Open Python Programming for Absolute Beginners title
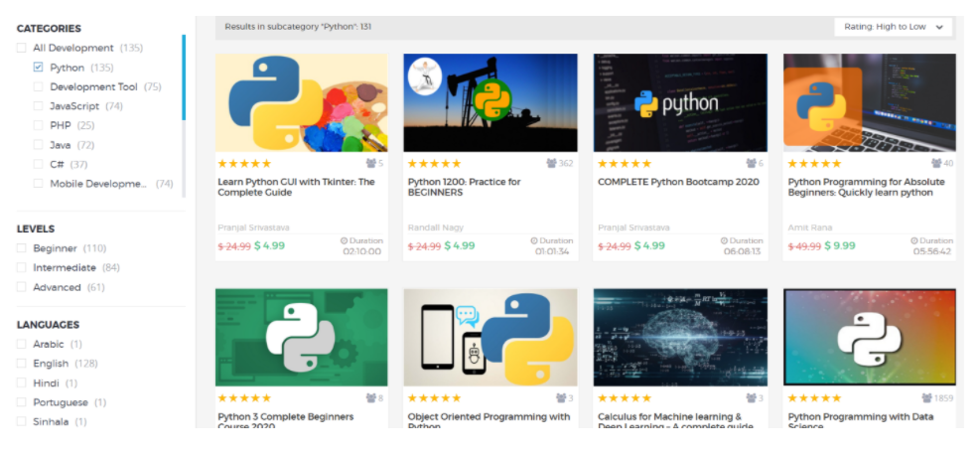 866,187
